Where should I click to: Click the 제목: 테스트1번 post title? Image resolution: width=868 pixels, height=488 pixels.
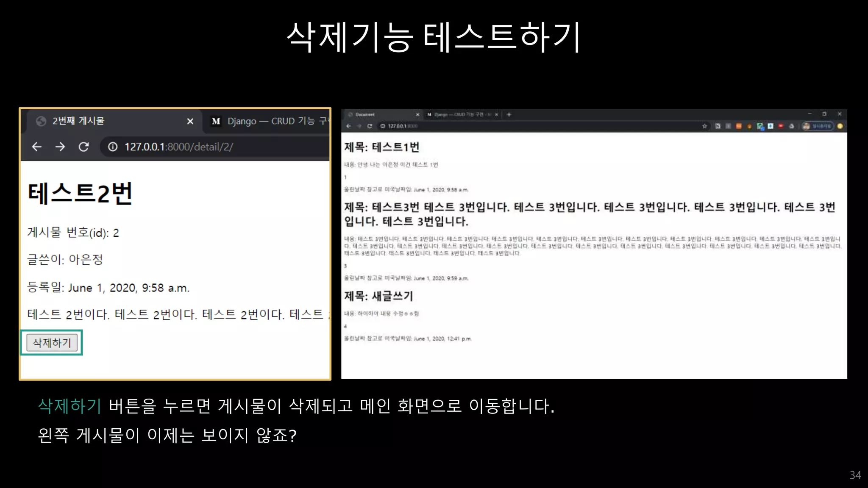(x=382, y=147)
